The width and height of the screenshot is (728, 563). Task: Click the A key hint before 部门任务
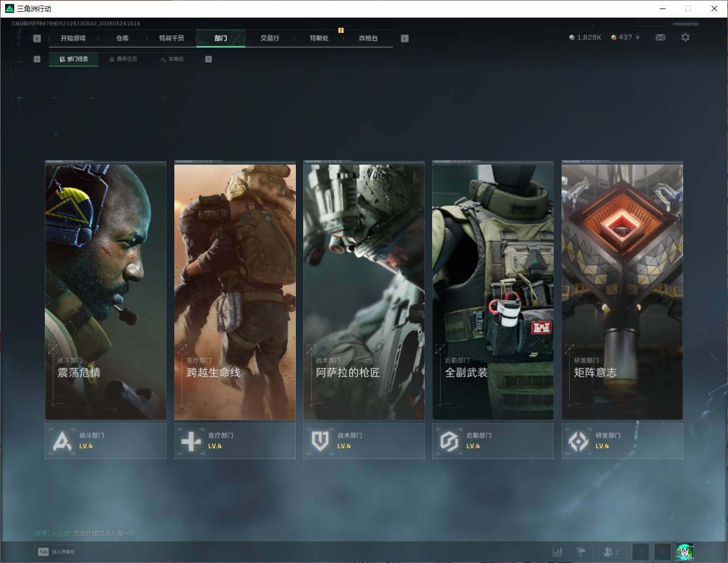click(37, 59)
